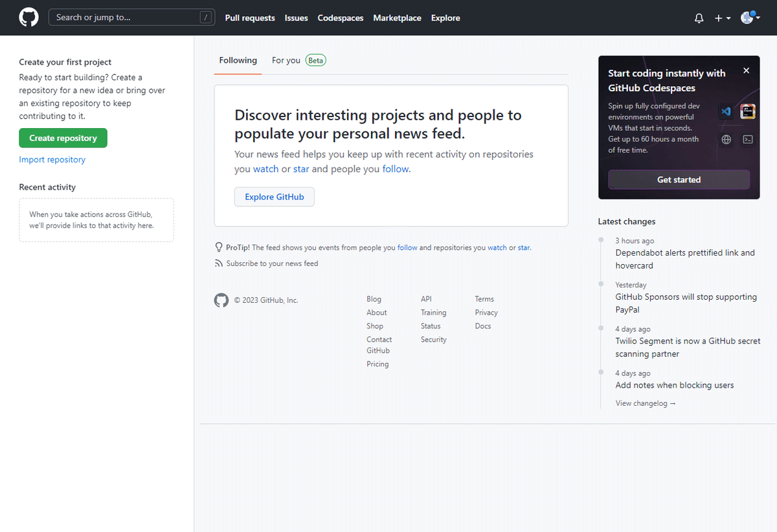Open the plus create-new dropdown
This screenshot has height=532, width=777.
tap(722, 18)
